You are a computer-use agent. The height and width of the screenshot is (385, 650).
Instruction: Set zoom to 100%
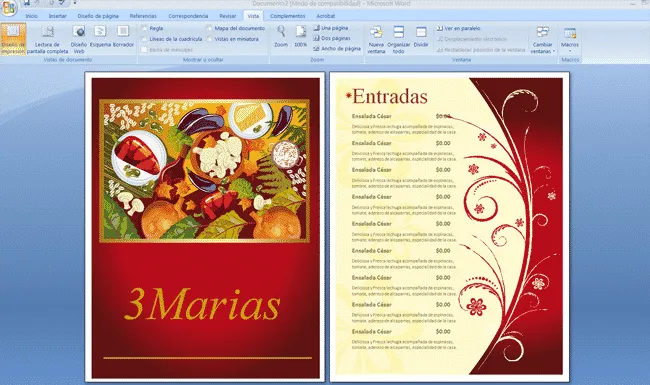pyautogui.click(x=301, y=36)
